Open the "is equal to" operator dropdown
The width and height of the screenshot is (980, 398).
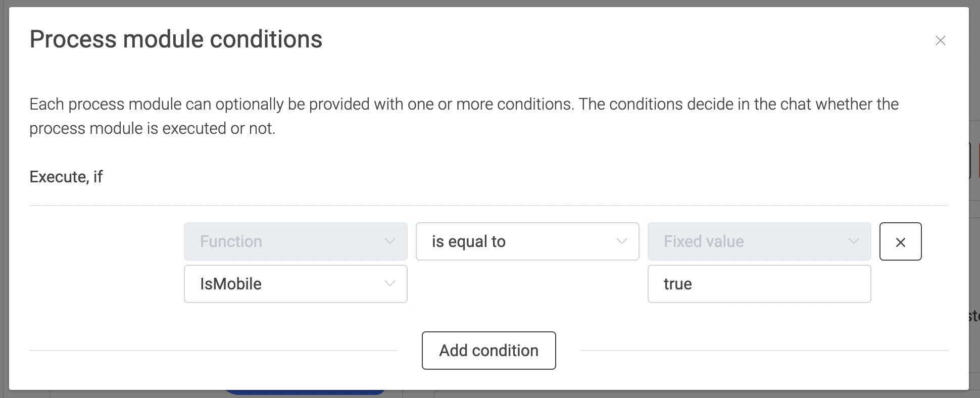527,241
